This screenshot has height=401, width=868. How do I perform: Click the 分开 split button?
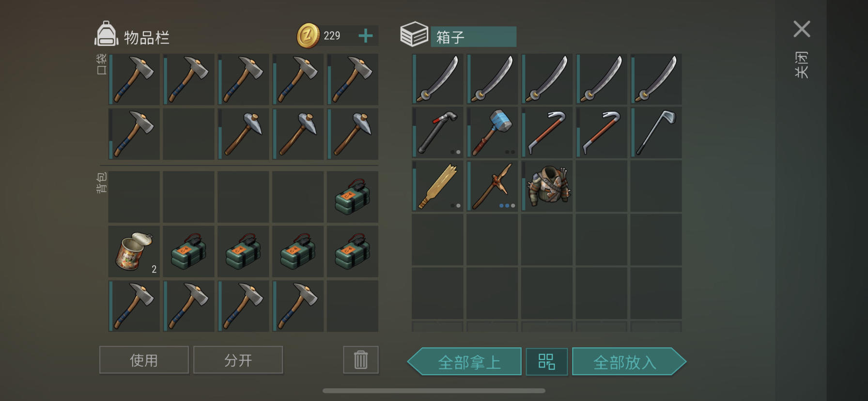[x=238, y=360]
